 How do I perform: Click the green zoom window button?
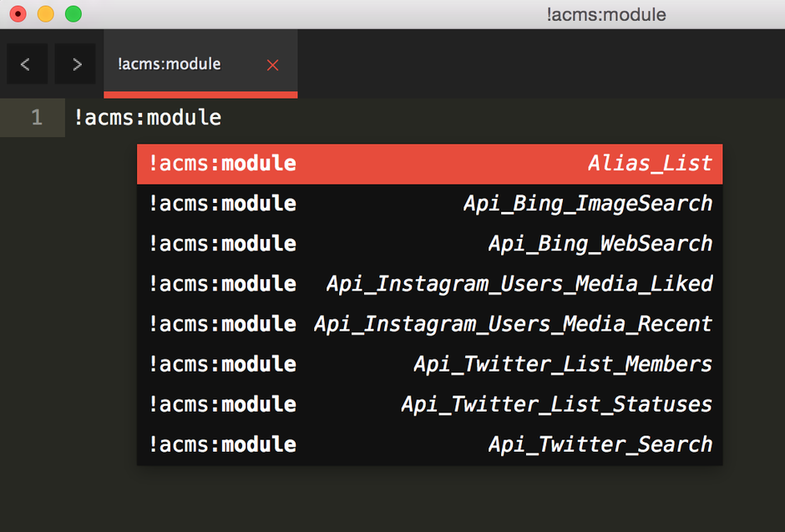tap(73, 14)
